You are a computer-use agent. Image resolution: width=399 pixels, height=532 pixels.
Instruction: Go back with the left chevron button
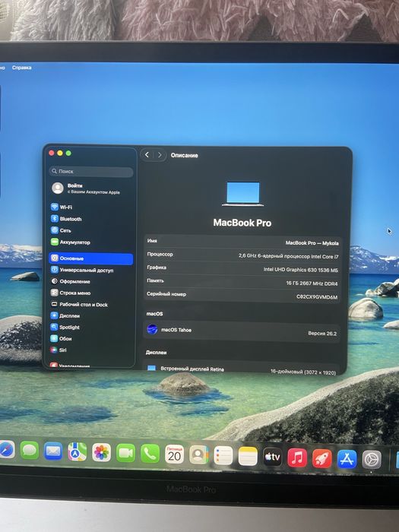tap(147, 155)
